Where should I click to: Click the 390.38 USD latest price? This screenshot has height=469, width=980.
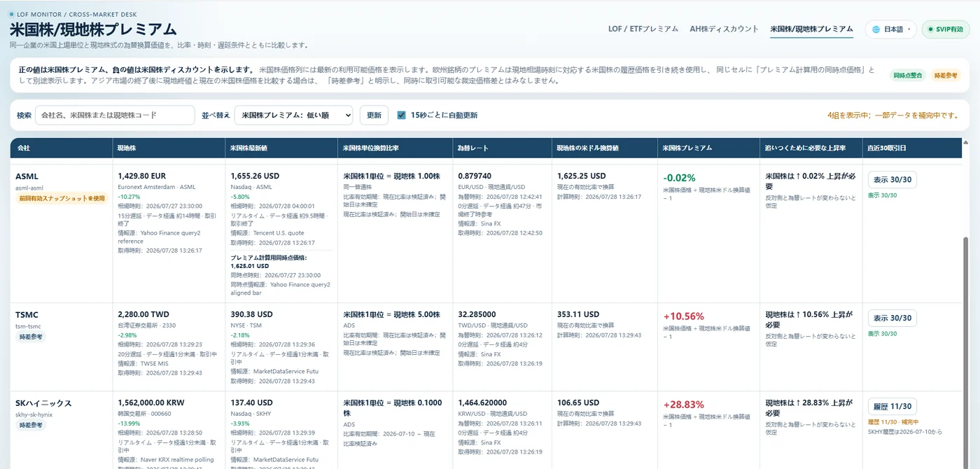pos(251,314)
